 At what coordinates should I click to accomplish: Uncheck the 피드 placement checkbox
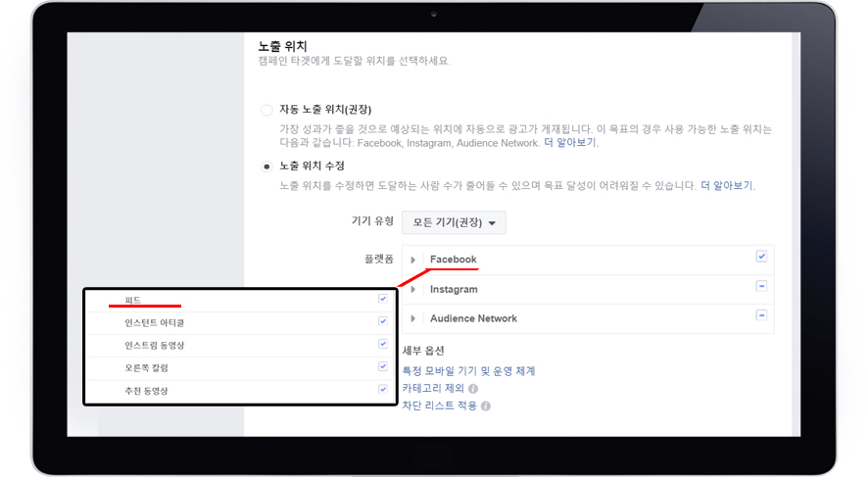[382, 299]
